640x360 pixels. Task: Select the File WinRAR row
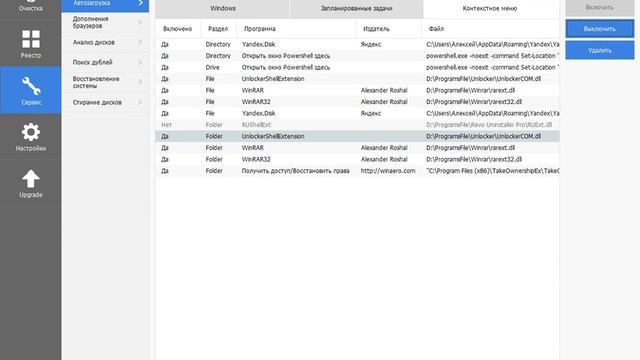point(358,90)
